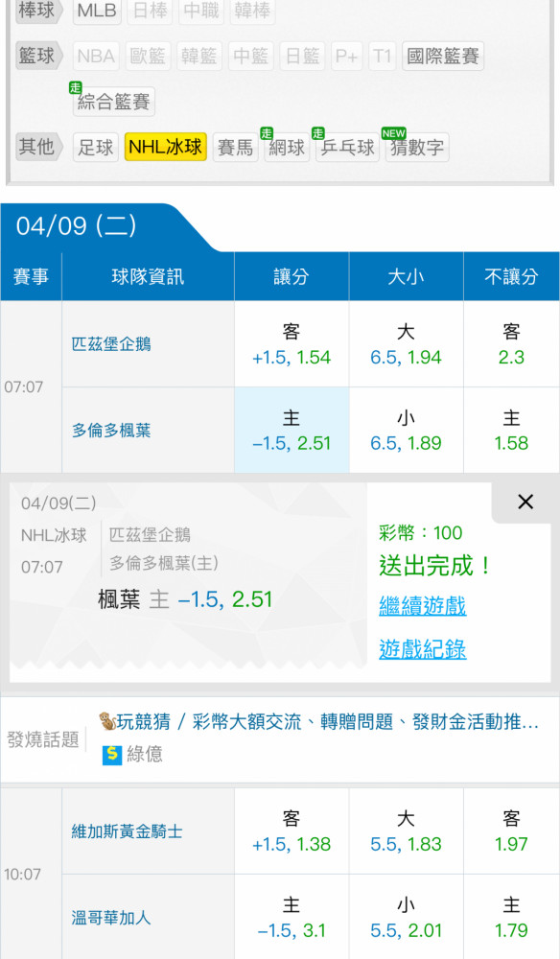
Task: Click the blue S badge next to 綠億
Action: [112, 755]
